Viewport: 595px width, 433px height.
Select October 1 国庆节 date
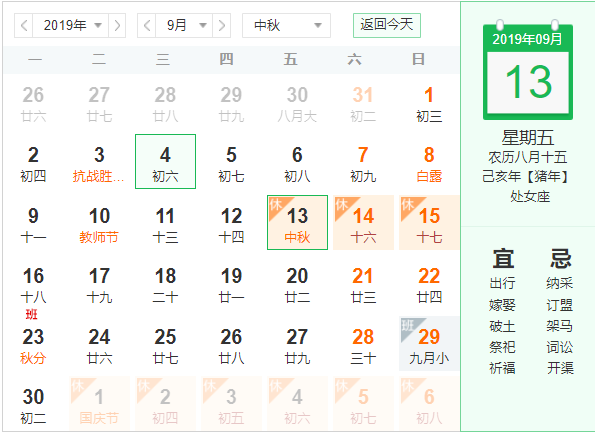(x=99, y=404)
